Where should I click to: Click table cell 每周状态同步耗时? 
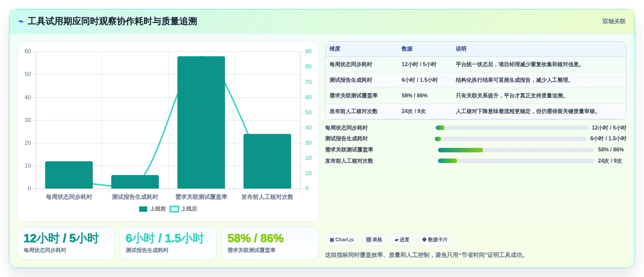[351, 64]
